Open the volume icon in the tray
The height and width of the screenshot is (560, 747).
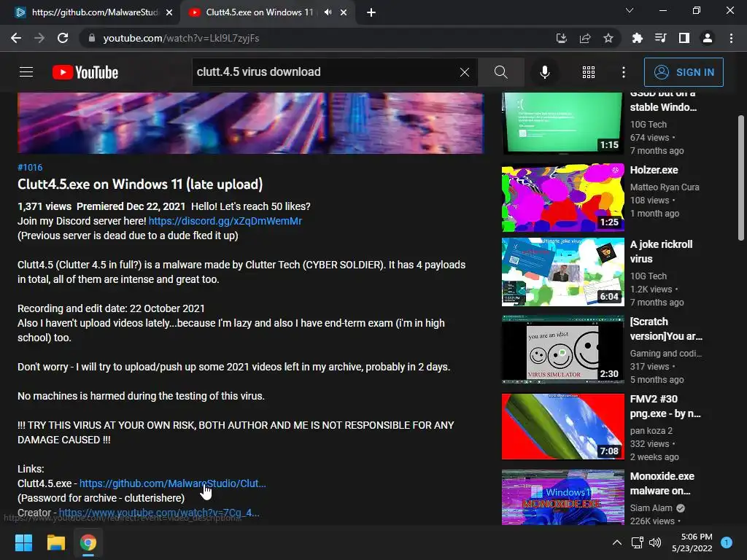click(656, 542)
